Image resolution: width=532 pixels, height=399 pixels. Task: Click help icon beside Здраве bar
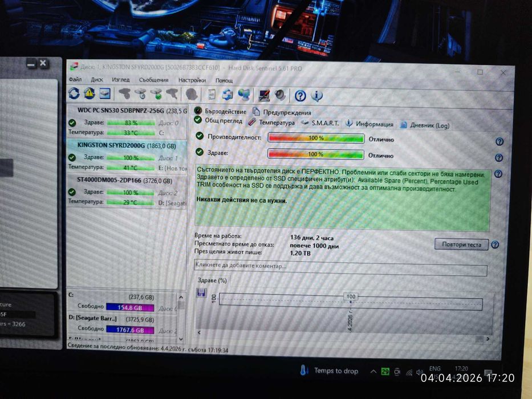pos(499,158)
